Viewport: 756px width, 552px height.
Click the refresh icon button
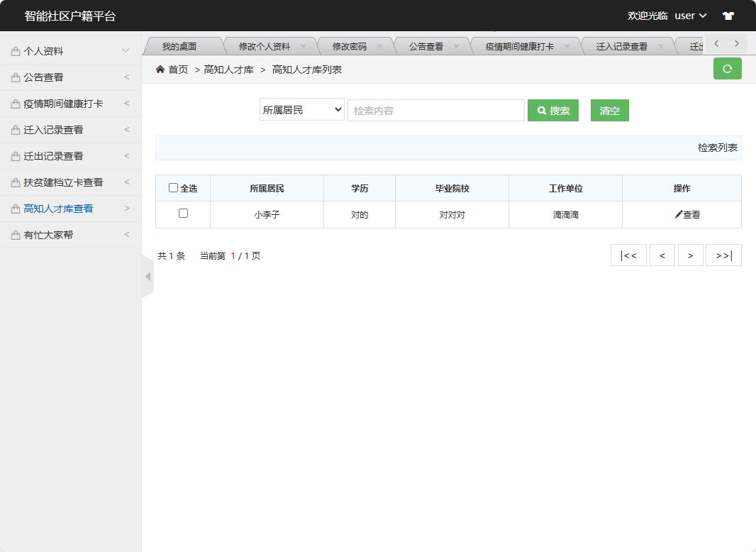727,69
